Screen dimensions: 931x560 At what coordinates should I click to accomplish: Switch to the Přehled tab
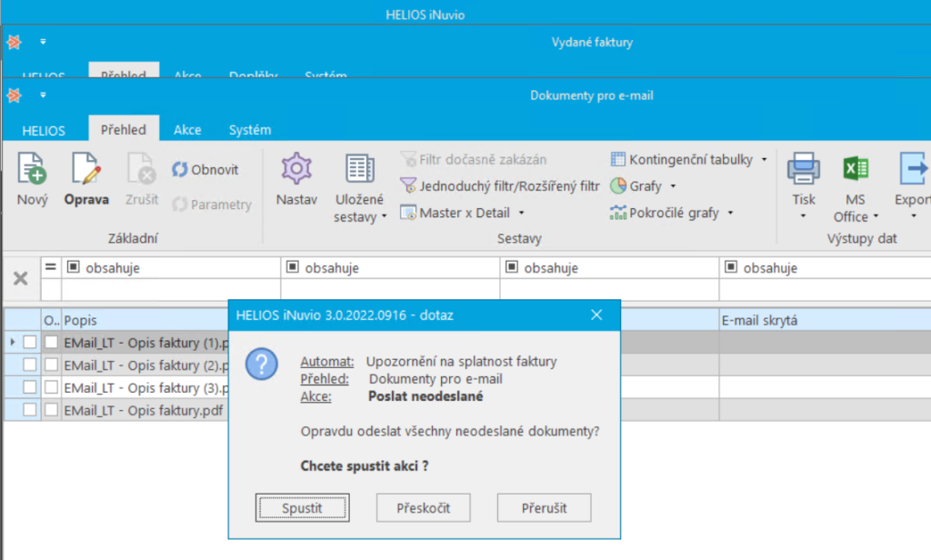(x=124, y=129)
